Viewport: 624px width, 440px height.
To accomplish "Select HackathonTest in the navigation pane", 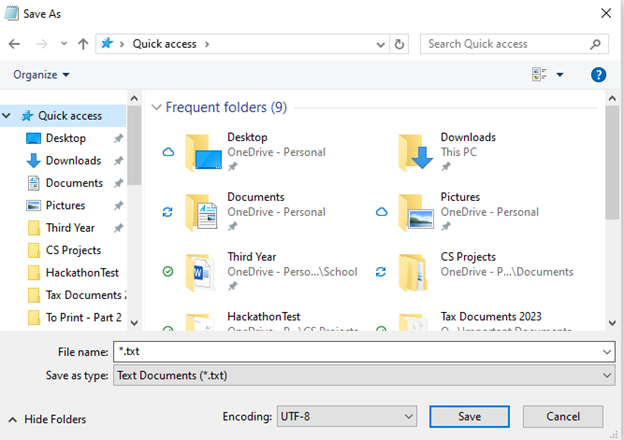I will click(x=82, y=273).
